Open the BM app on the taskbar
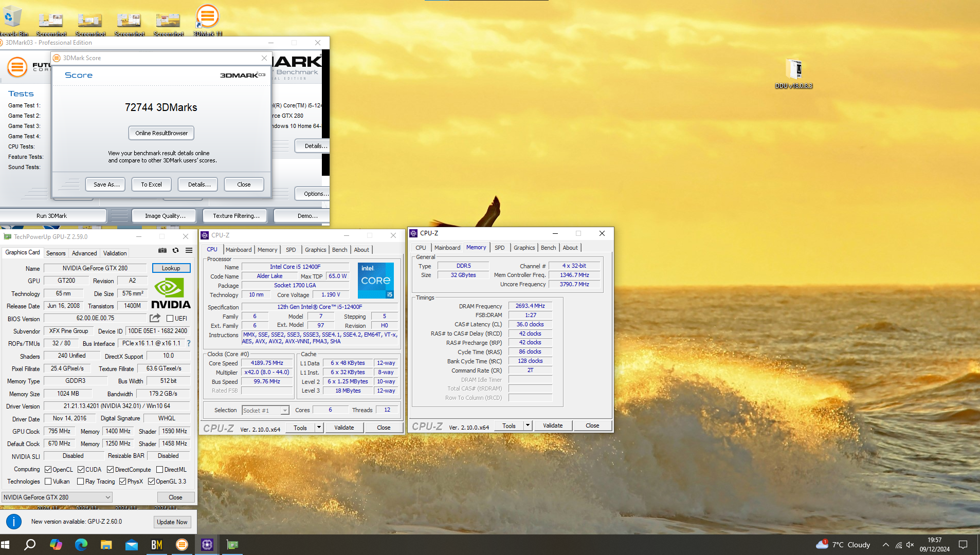980x555 pixels. tap(157, 545)
